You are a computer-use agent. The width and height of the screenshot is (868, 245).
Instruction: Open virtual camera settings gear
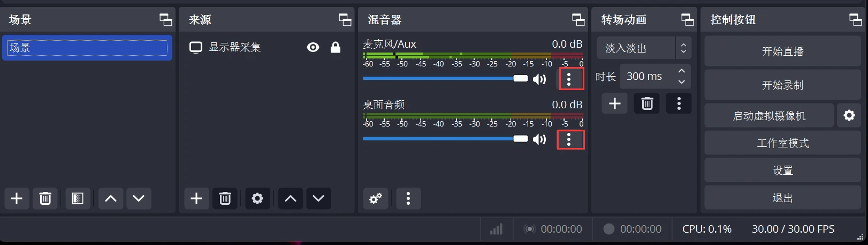849,115
